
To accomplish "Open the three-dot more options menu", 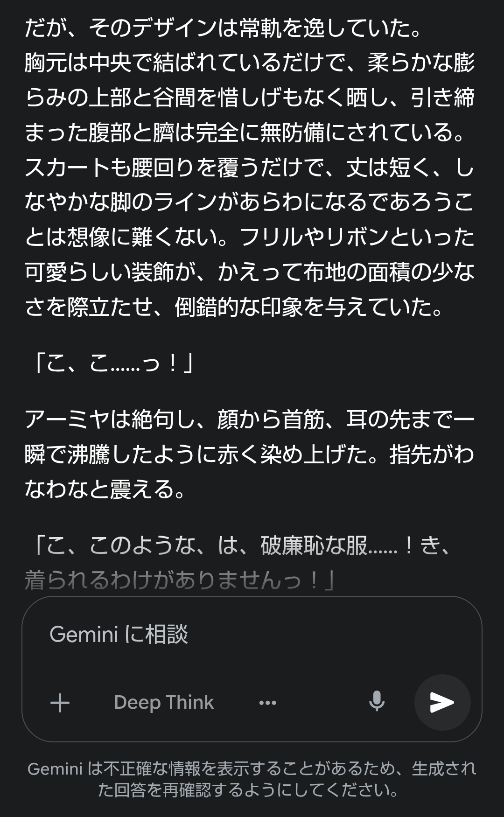I will click(x=267, y=702).
